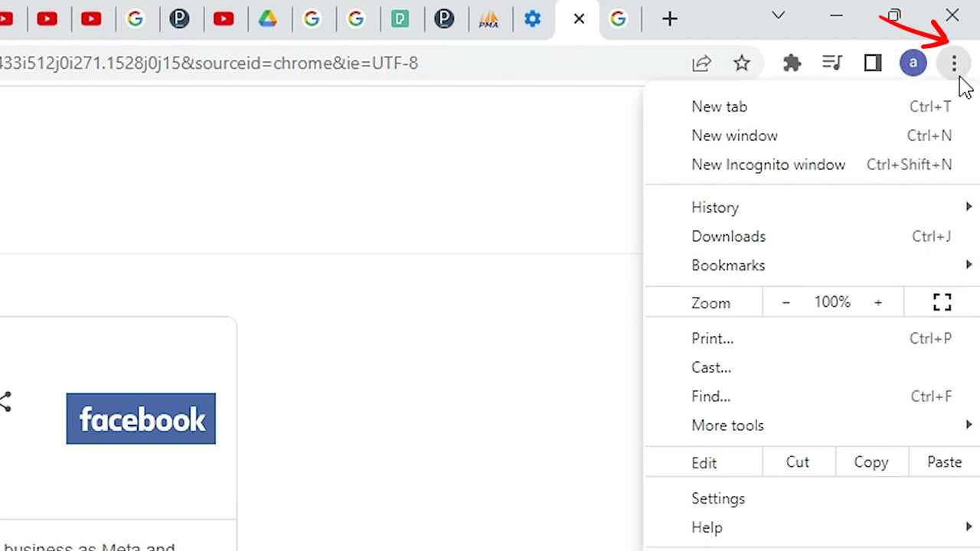Choose Downloads in the menu
980x551 pixels.
[x=728, y=236]
